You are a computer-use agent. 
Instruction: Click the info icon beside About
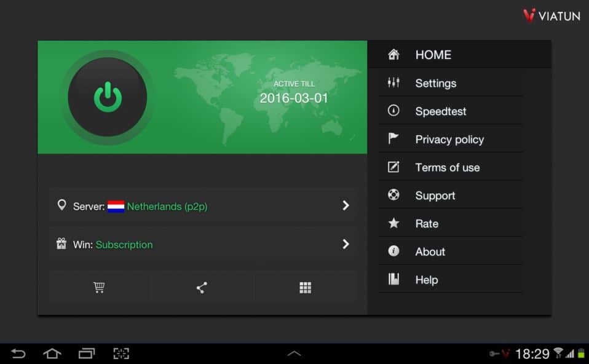(393, 250)
